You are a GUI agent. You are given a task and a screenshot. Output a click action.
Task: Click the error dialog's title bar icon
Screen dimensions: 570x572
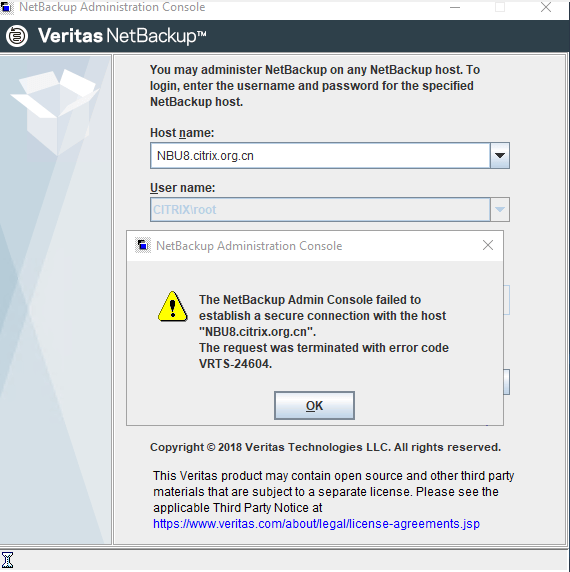143,246
